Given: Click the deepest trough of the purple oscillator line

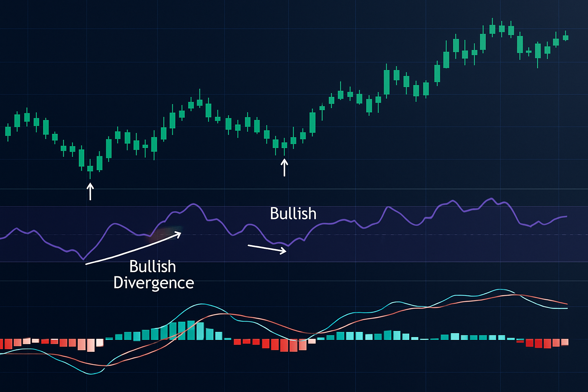Looking at the screenshot, I should click(83, 259).
